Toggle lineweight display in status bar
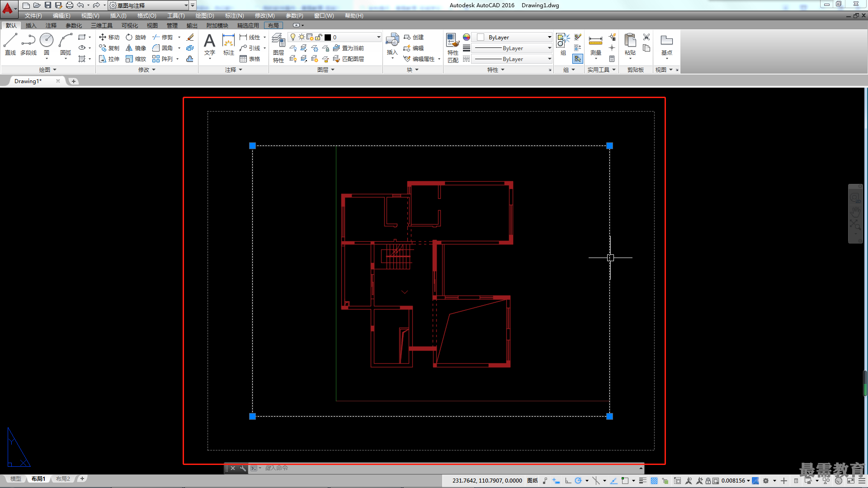 coord(642,481)
